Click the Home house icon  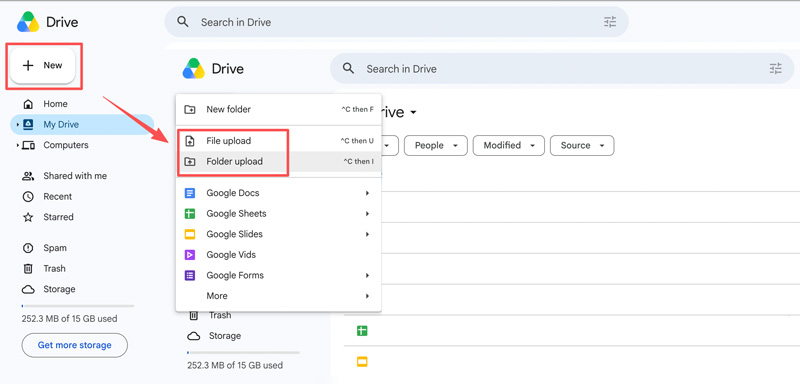[29, 104]
